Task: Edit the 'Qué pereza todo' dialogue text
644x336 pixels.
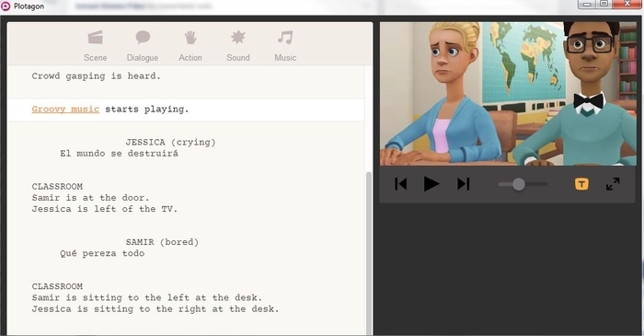Action: [x=102, y=253]
